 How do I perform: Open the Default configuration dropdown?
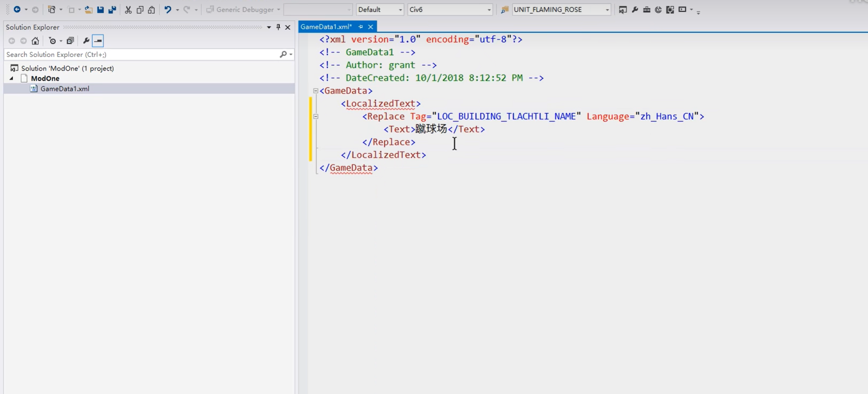[400, 10]
